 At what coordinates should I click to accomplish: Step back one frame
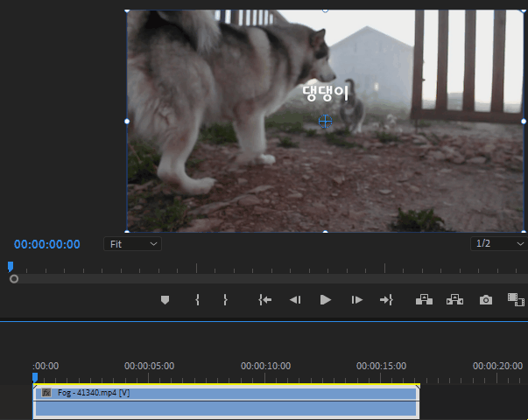[x=295, y=299]
